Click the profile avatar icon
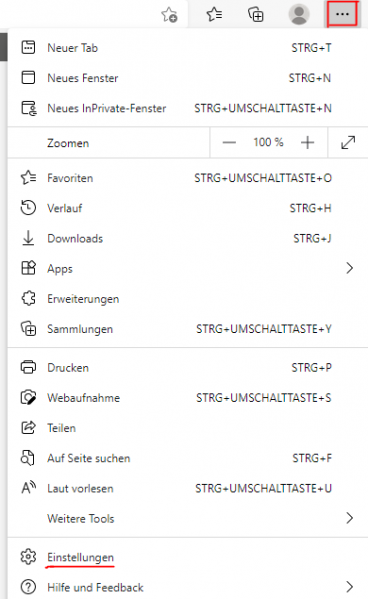 (299, 15)
